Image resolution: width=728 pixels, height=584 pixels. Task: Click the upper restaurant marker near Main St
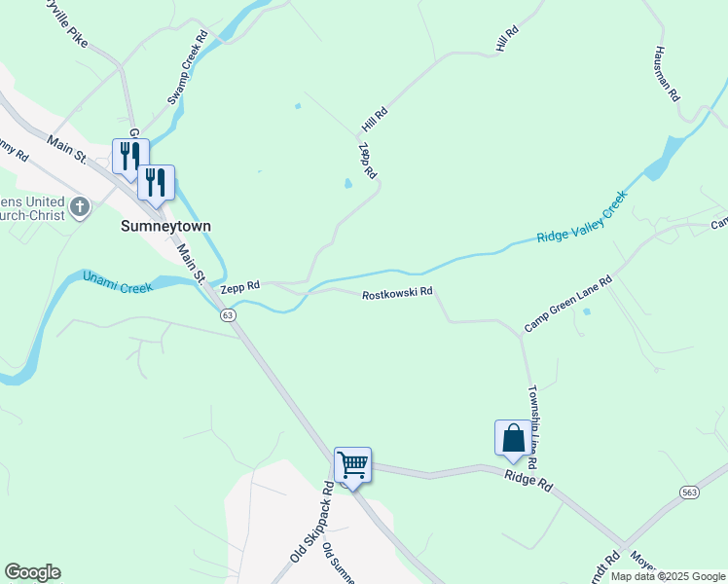[x=130, y=157]
